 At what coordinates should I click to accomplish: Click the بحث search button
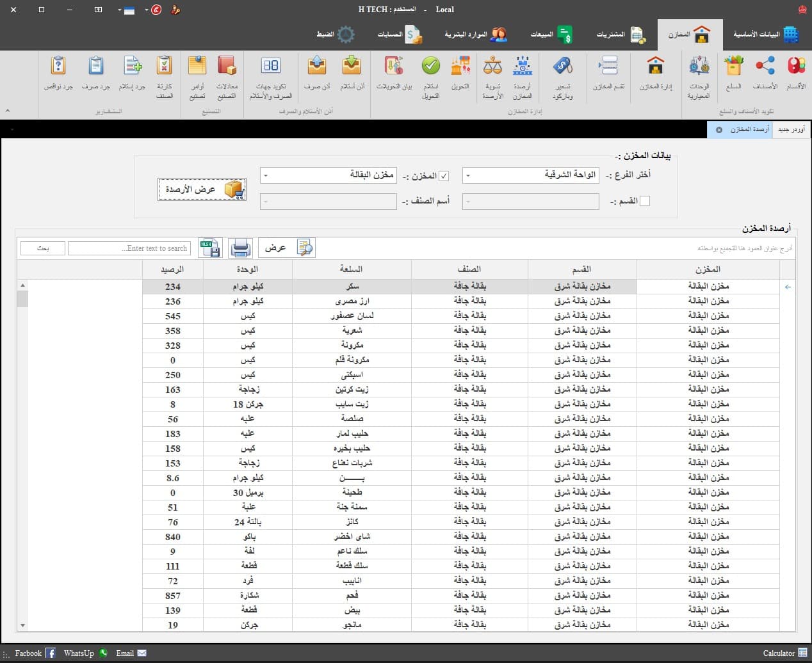click(43, 248)
